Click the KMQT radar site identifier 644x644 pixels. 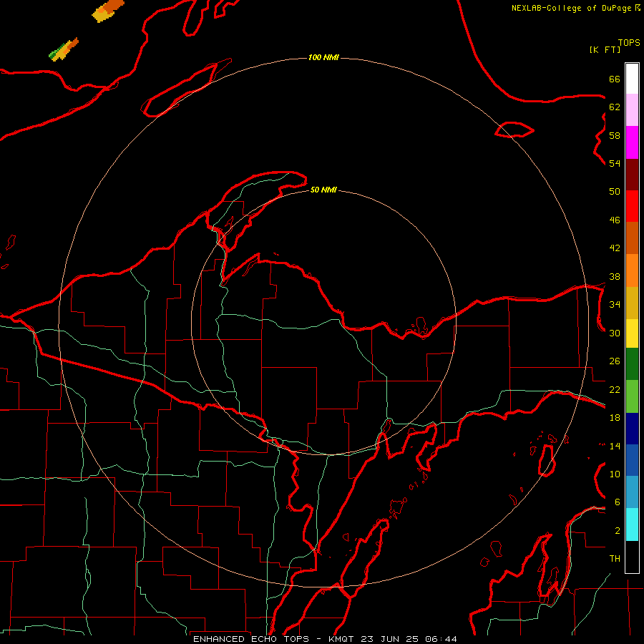pos(341,639)
